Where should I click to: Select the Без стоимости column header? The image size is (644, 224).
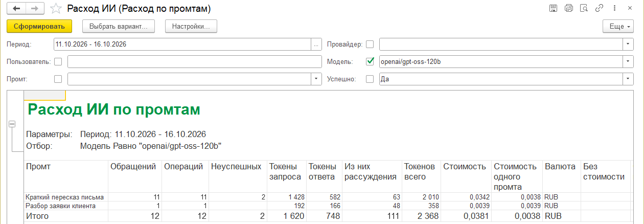(605, 176)
